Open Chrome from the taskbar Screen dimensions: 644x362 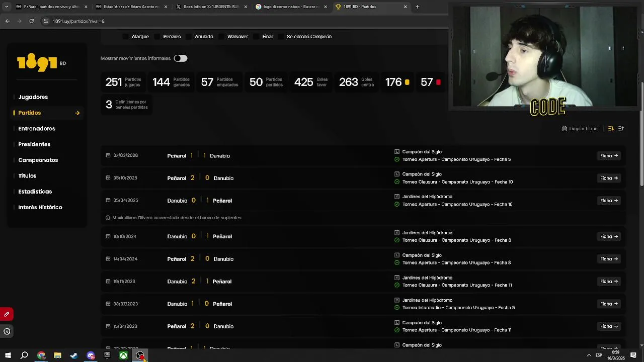[41, 355]
